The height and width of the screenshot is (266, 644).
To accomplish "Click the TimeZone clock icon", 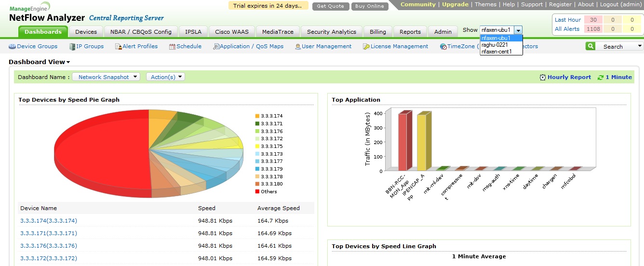I will coord(443,47).
